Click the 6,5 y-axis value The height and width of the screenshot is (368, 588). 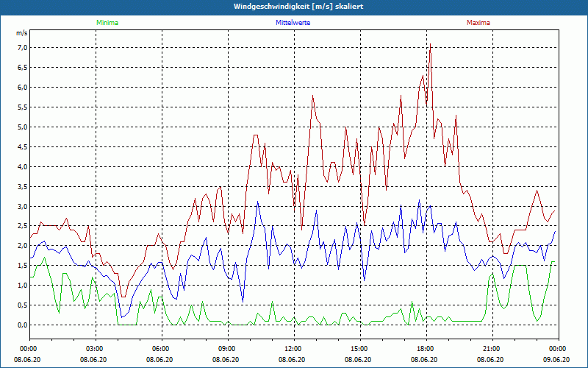tap(23, 67)
